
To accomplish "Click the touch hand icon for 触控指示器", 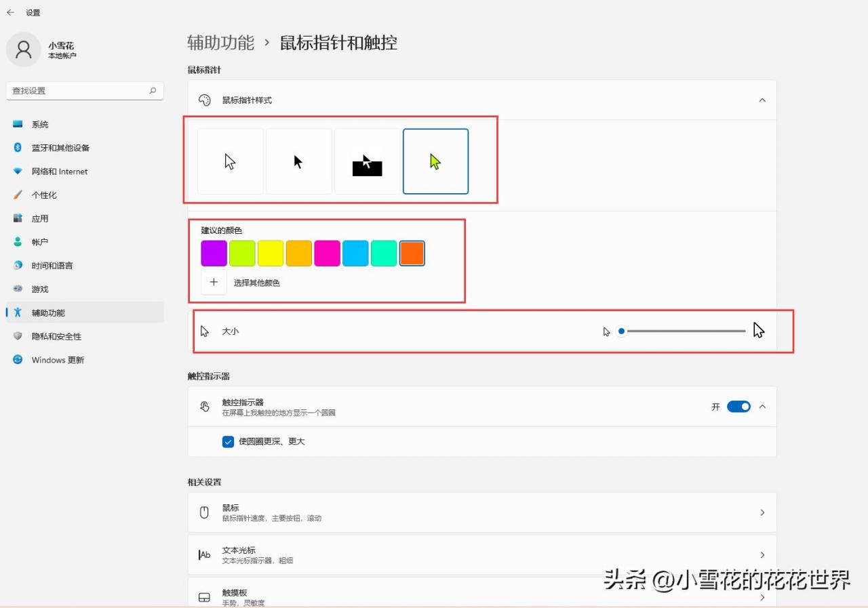I will [x=204, y=407].
